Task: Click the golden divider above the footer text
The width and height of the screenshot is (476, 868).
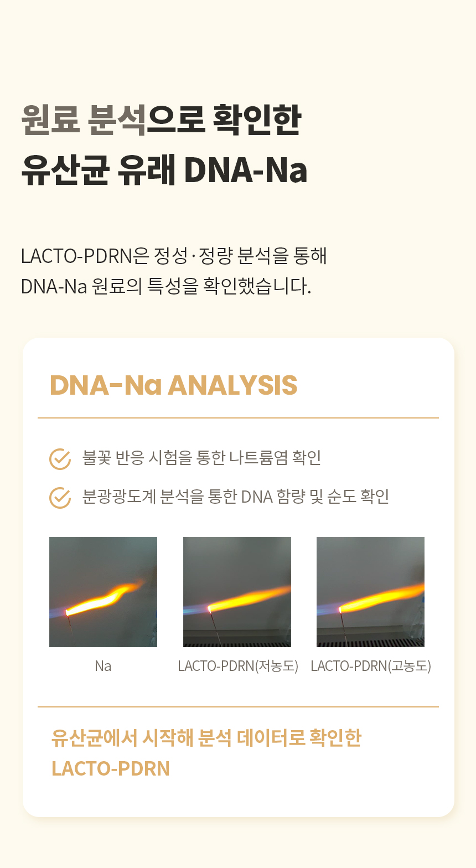Action: click(x=238, y=707)
